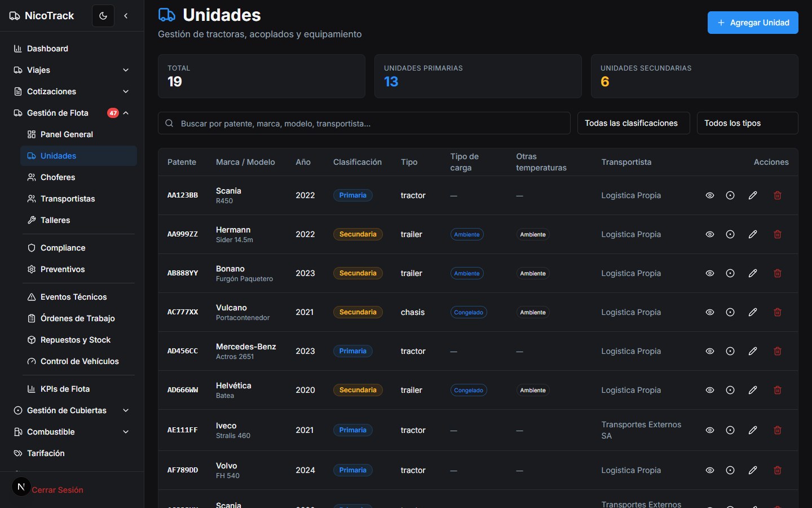Open the Todos los tipos filter dropdown

747,123
